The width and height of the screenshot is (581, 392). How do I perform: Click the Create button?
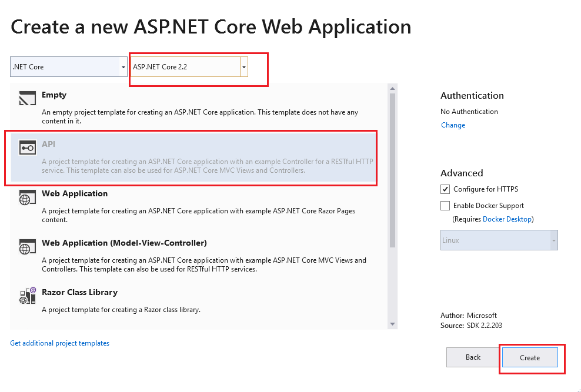pyautogui.click(x=529, y=357)
